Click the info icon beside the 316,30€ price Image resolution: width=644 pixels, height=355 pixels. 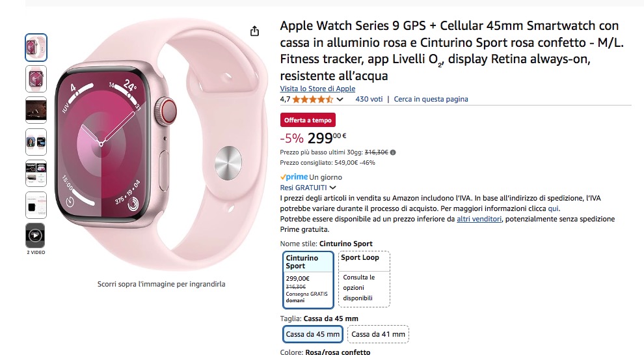pos(392,152)
